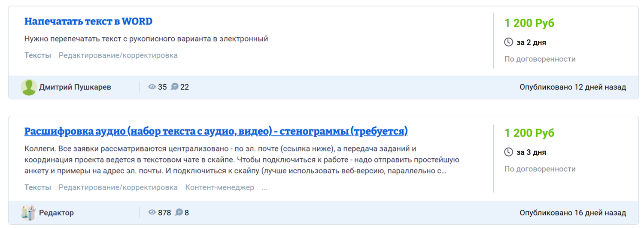Click the eye views icon next to 878
Image resolution: width=644 pixels, height=229 pixels.
152,212
